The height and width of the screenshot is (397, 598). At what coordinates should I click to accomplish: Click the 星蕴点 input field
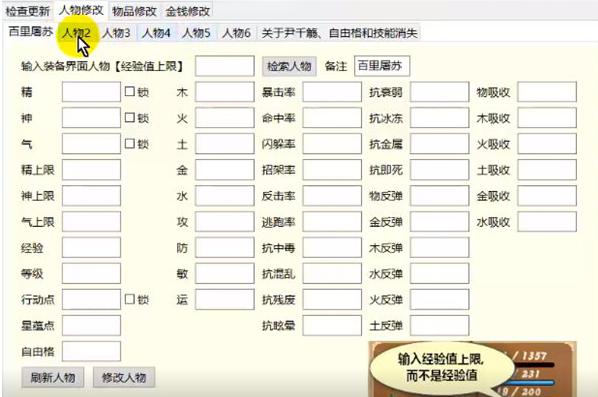(91, 325)
